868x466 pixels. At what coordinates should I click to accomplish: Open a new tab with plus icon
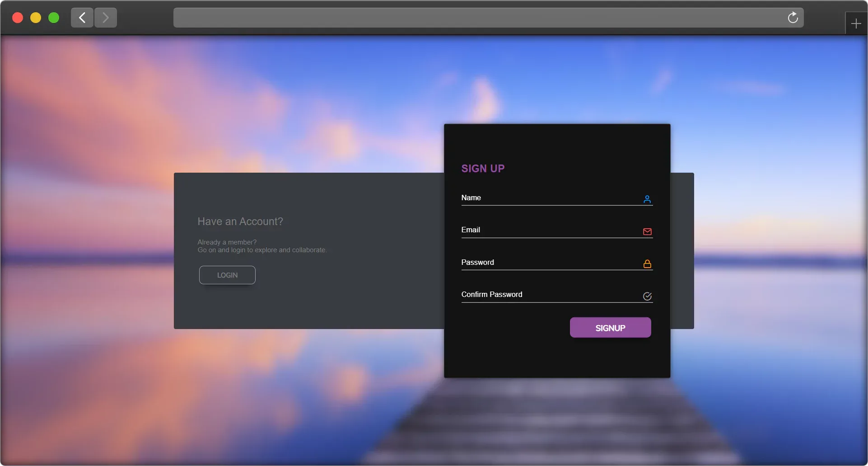point(856,24)
